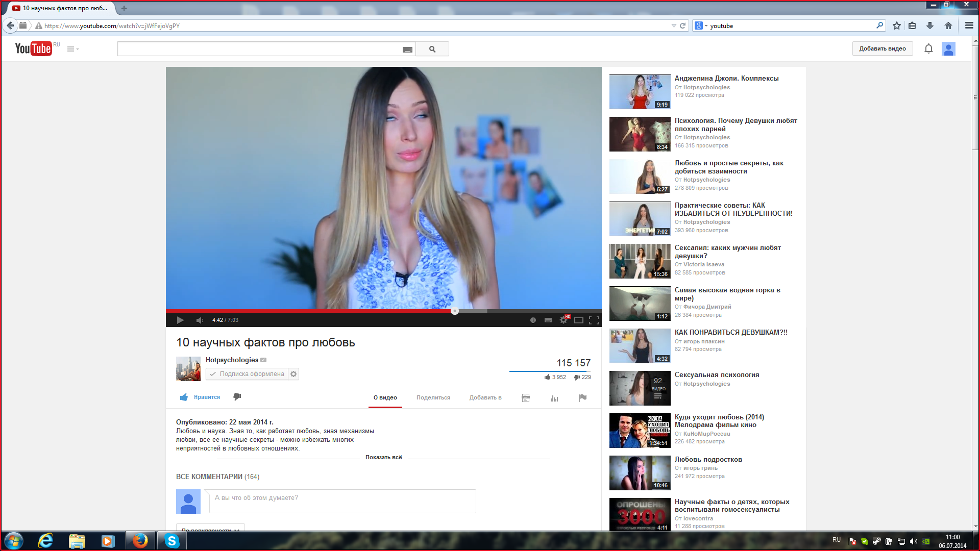
Task: Enter fullscreen with the player icon
Action: [x=594, y=320]
